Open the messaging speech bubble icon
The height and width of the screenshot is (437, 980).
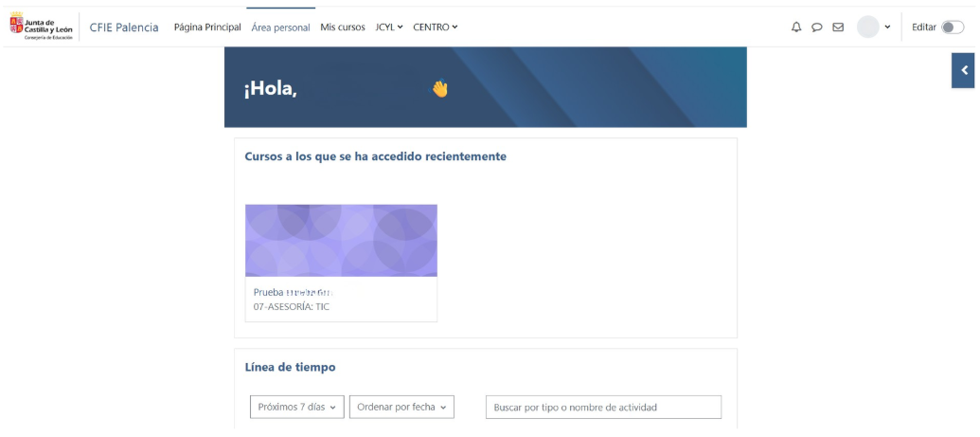pyautogui.click(x=817, y=27)
